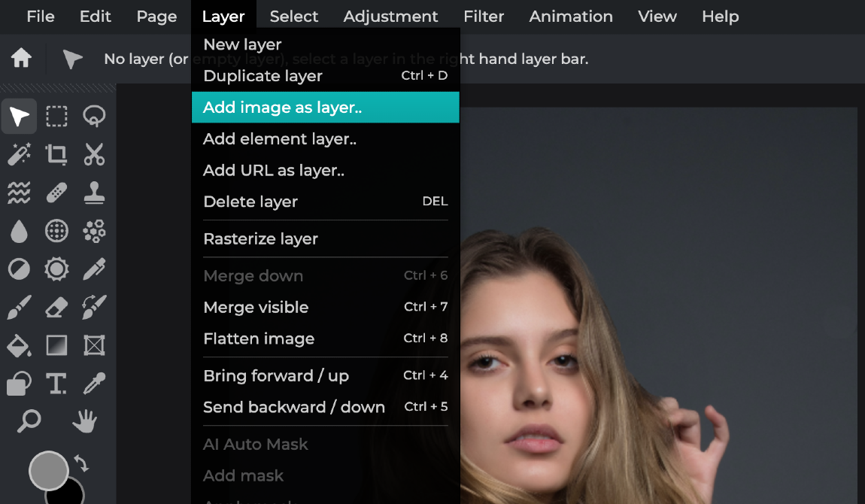
Task: Choose the Crop tool
Action: pos(56,154)
